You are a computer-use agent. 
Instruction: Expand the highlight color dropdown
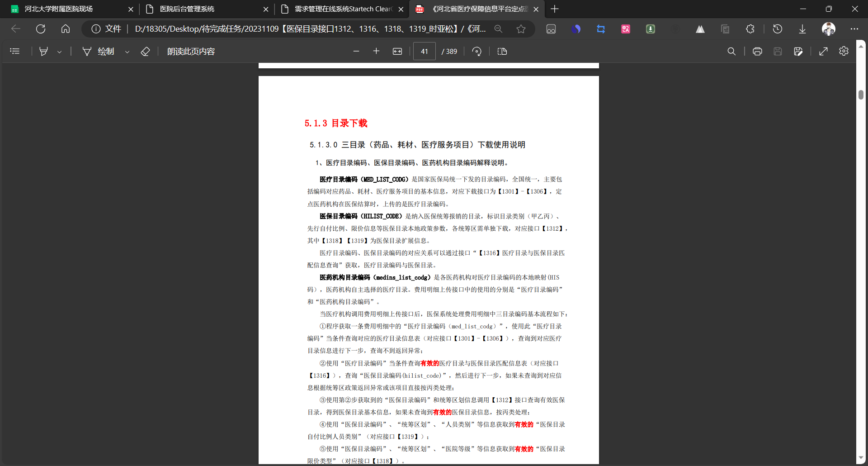59,52
